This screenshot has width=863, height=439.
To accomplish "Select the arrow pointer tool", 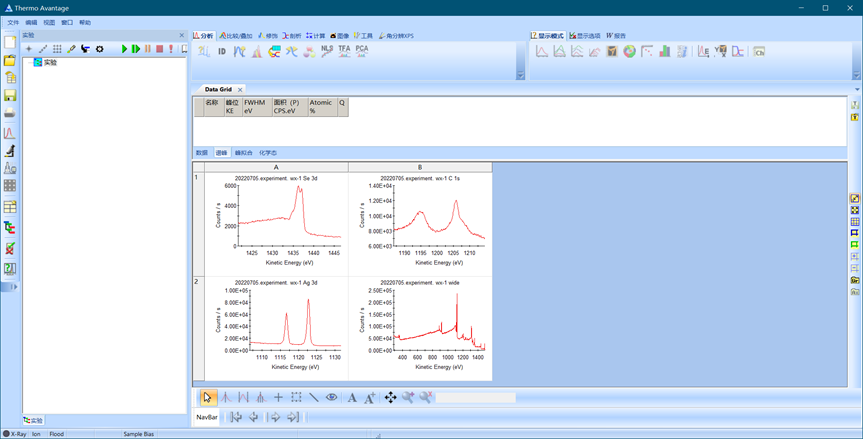I will (207, 397).
